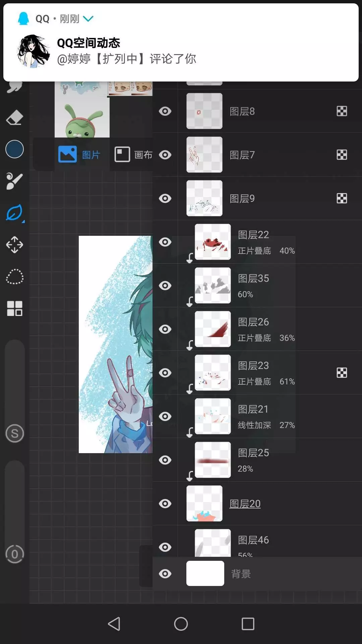
Task: Toggle alpha lock checker icon on 图层8
Action: tap(342, 111)
